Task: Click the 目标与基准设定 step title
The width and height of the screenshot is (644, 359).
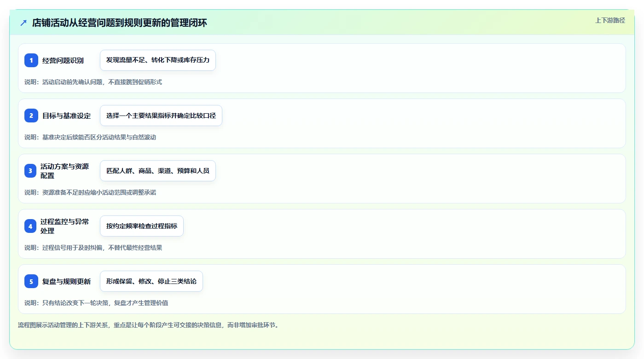Action: (66, 116)
